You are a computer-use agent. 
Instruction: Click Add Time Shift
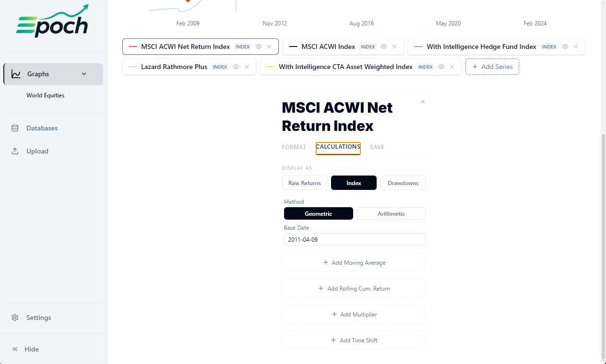[354, 340]
